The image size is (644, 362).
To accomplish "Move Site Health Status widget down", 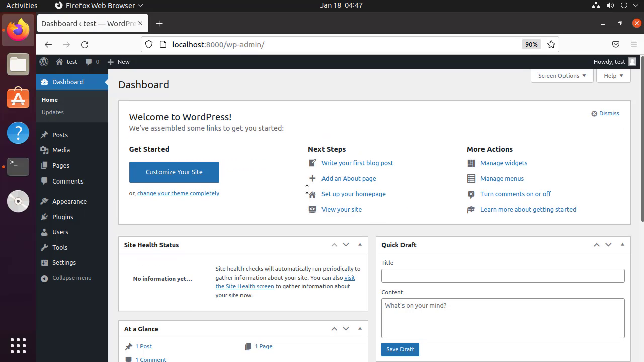I will point(346,245).
